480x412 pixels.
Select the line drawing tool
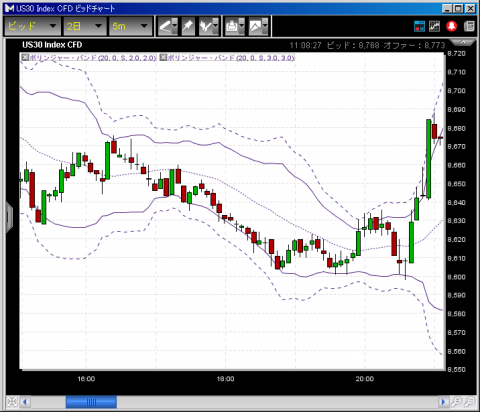pyautogui.click(x=165, y=26)
